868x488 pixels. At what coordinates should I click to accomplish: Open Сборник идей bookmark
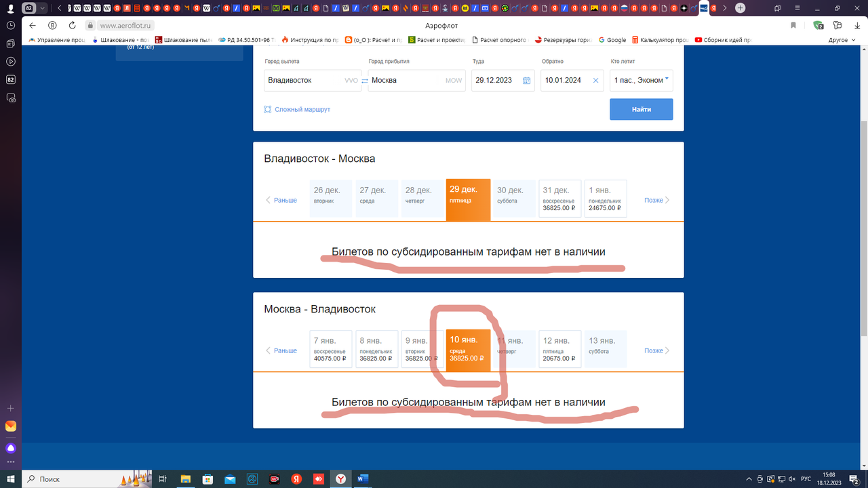724,40
